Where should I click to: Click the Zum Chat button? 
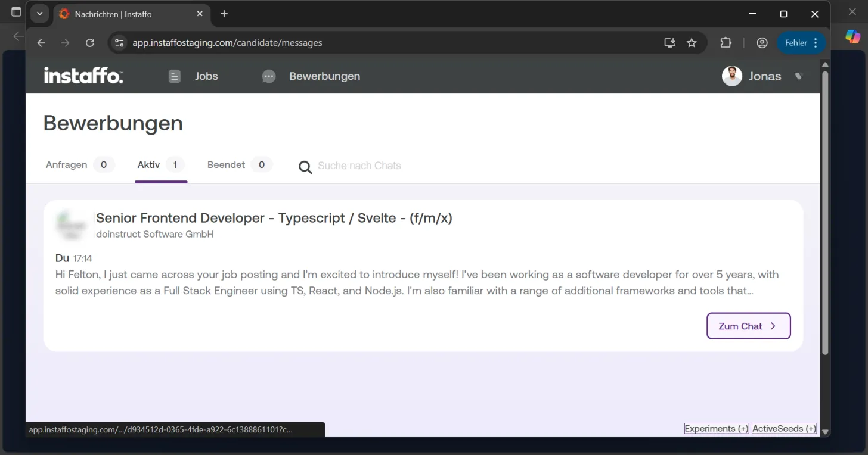coord(748,326)
